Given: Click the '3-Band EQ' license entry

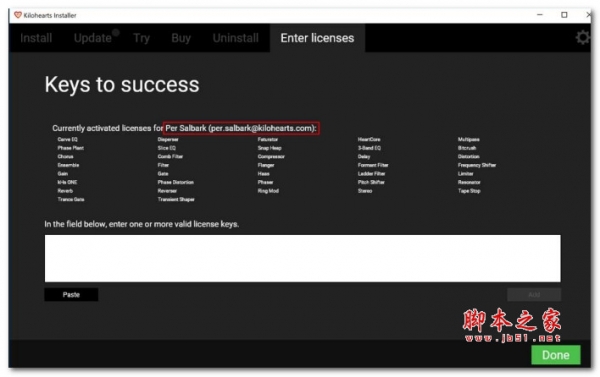Looking at the screenshot, I should click(369, 148).
